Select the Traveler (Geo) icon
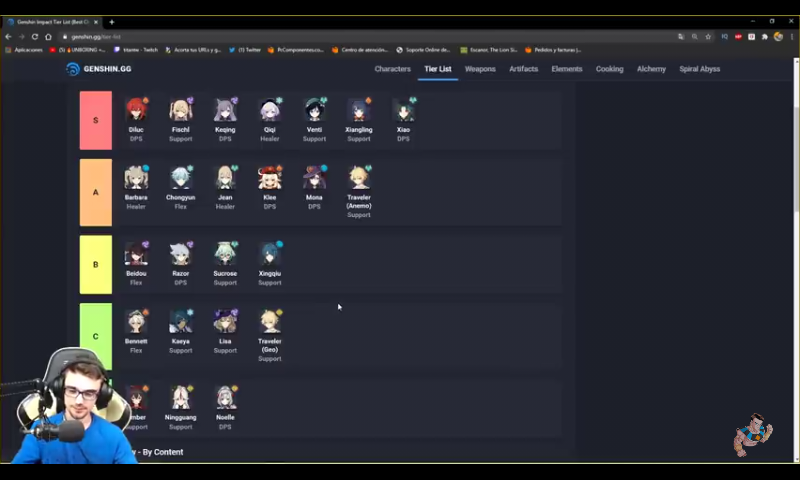800x480 pixels. coord(269,321)
